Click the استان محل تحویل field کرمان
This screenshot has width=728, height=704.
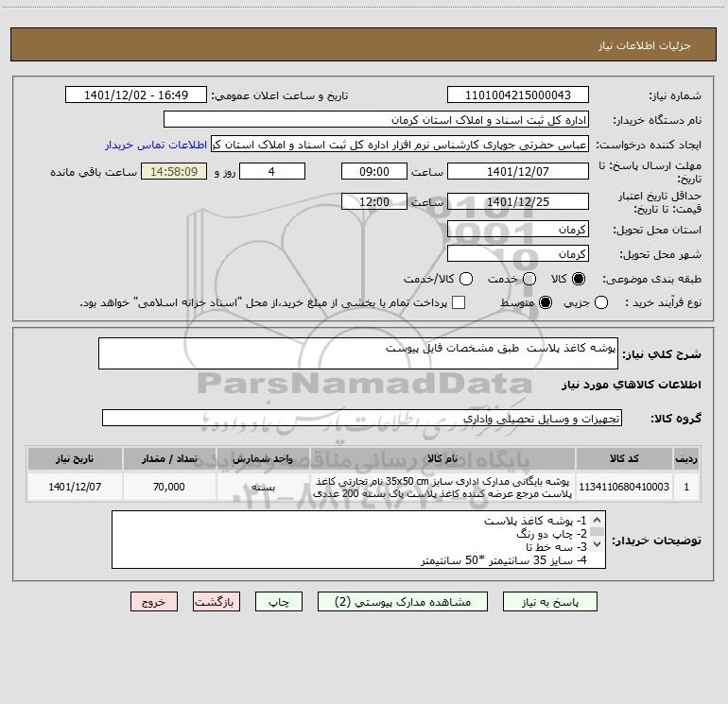(518, 230)
